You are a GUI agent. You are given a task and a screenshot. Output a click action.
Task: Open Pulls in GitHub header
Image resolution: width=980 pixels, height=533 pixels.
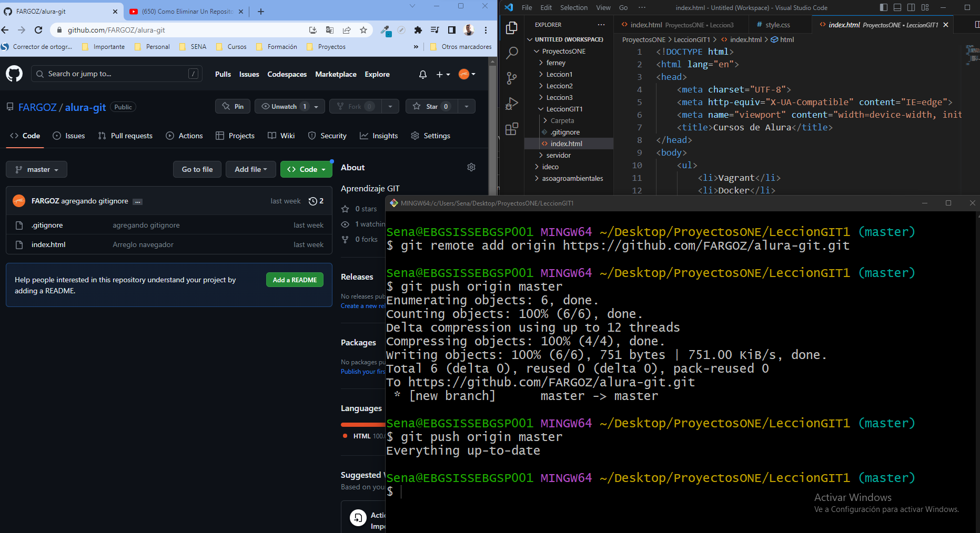tap(223, 74)
